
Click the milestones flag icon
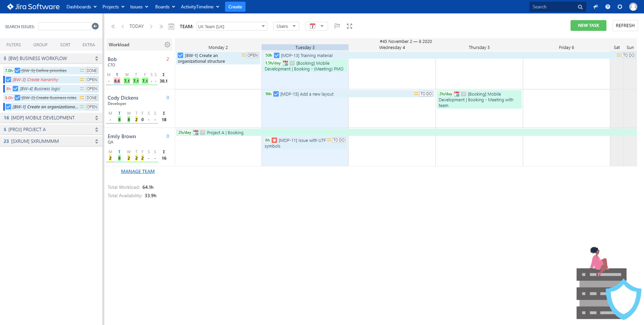[337, 26]
